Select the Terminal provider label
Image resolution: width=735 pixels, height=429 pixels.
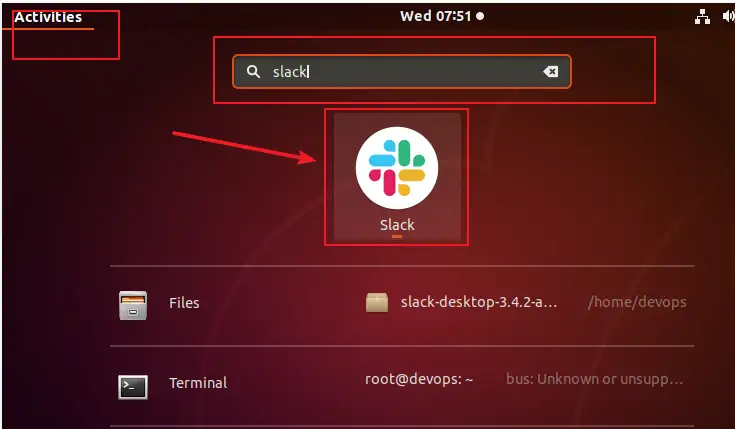point(198,383)
